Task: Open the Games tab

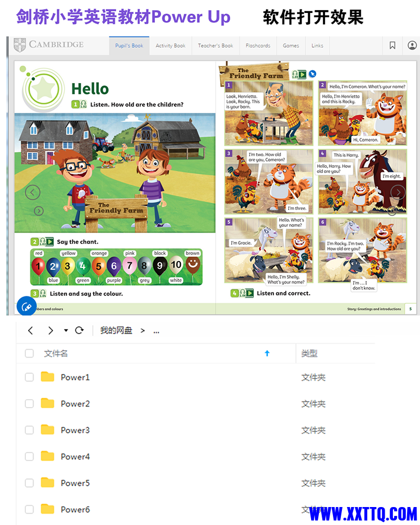Action: coord(291,45)
